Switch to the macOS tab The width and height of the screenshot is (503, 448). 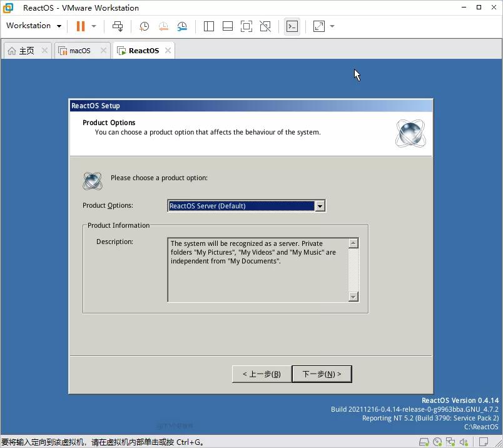79,50
